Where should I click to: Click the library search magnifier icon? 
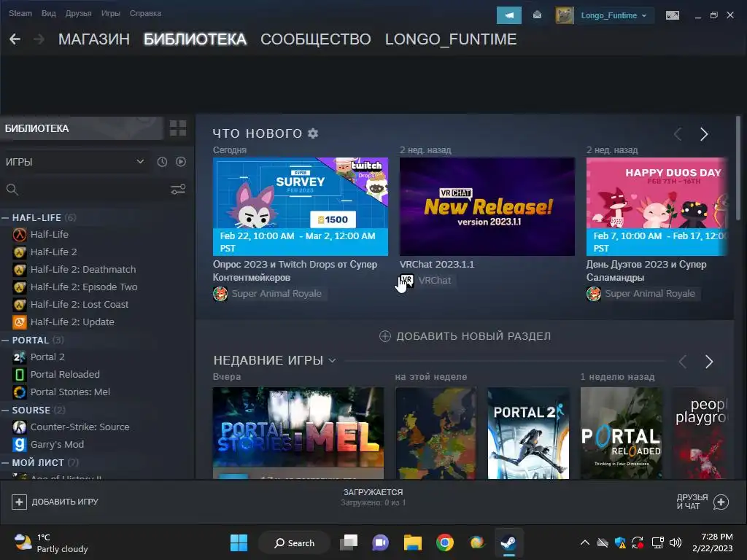point(12,190)
